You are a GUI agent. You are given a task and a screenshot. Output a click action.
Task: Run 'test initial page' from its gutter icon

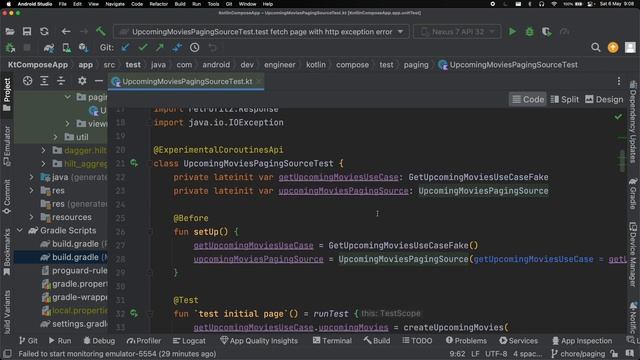134,313
